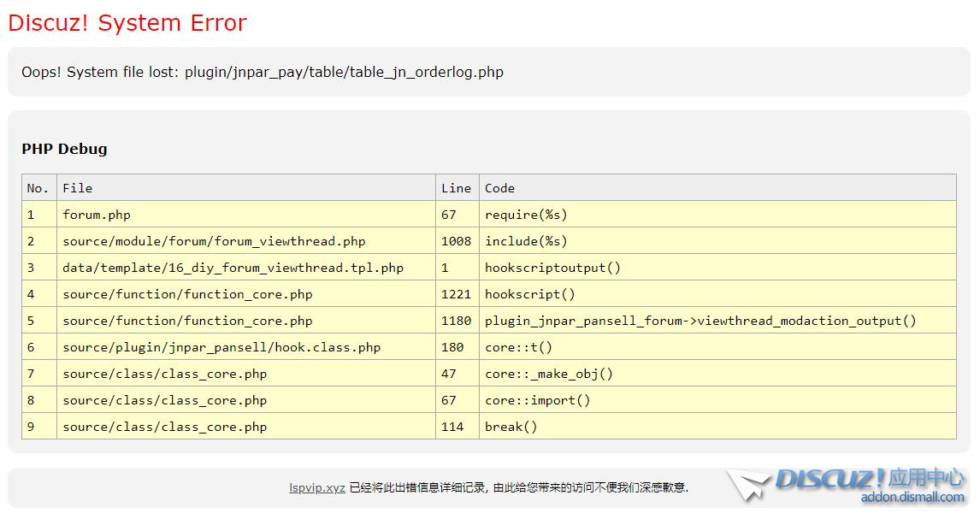Viewport: 980px width, 519px height.
Task: Click the addon.dismall.com watermark text
Action: 912,498
